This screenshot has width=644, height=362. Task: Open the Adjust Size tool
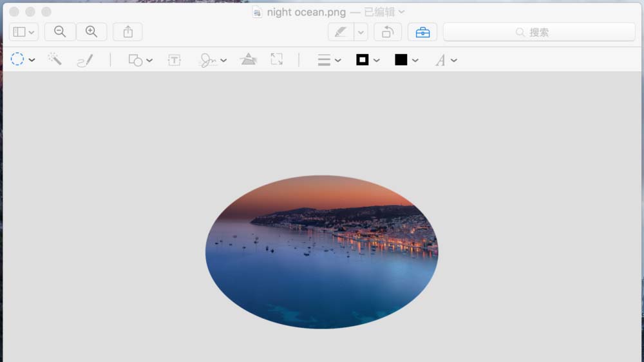tap(276, 59)
